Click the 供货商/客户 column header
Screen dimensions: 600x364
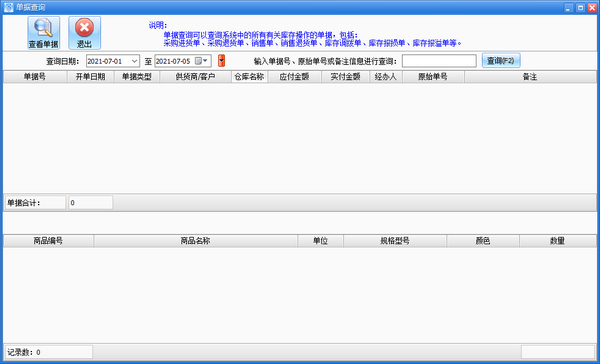pos(196,77)
